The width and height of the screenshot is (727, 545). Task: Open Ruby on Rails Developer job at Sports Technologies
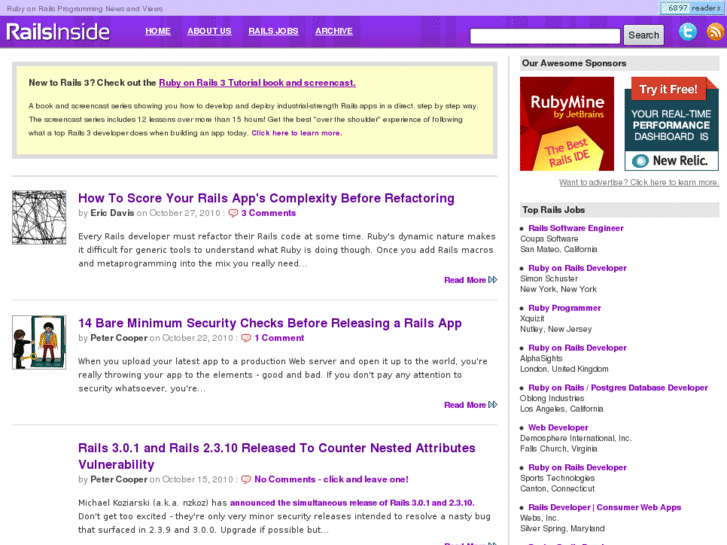(x=577, y=468)
